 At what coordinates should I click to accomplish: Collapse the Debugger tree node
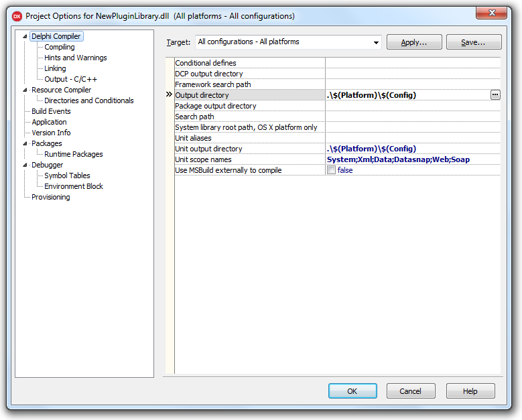pos(25,165)
